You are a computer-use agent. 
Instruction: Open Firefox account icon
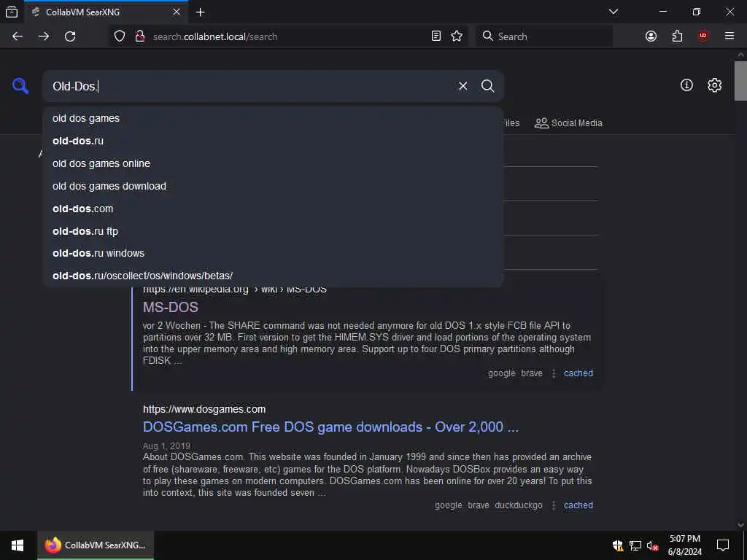651,36
